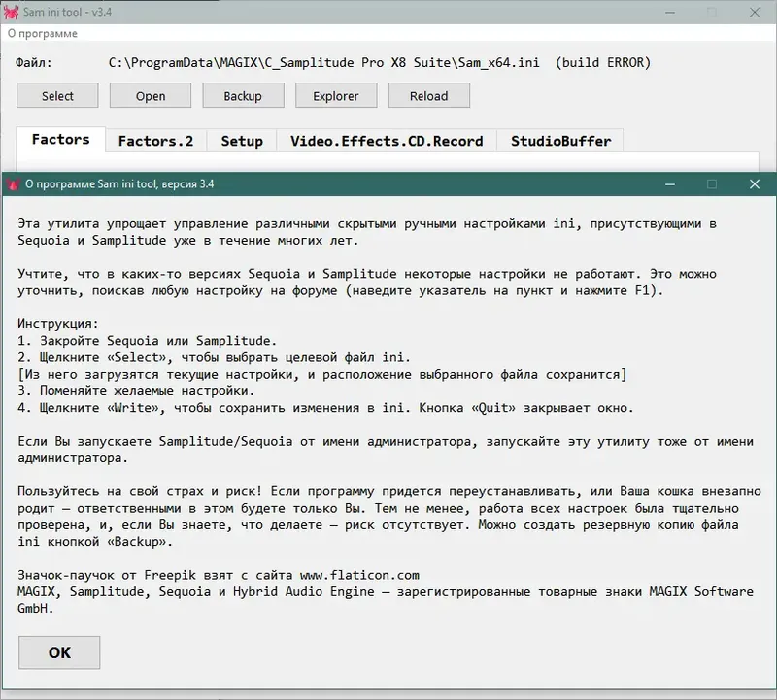The width and height of the screenshot is (777, 700).
Task: Switch to the Factors tab
Action: [61, 140]
